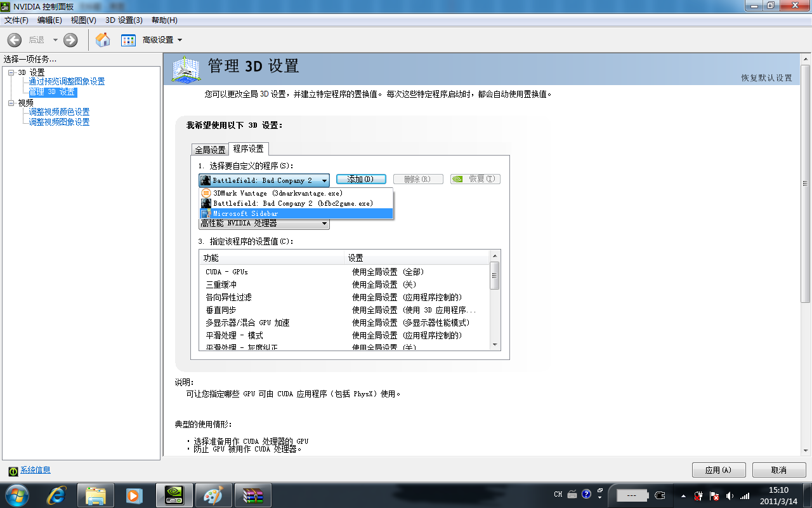Open the 文件(F) menu

(x=16, y=20)
